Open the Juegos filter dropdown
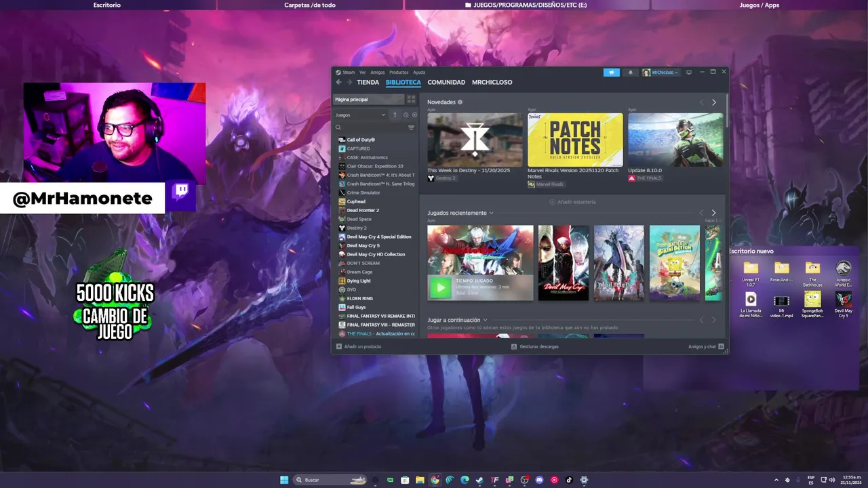The width and height of the screenshot is (868, 488). [360, 115]
